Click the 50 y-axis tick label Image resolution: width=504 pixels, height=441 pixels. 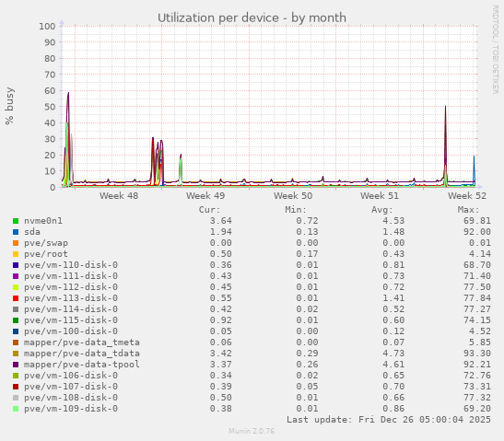[50, 107]
